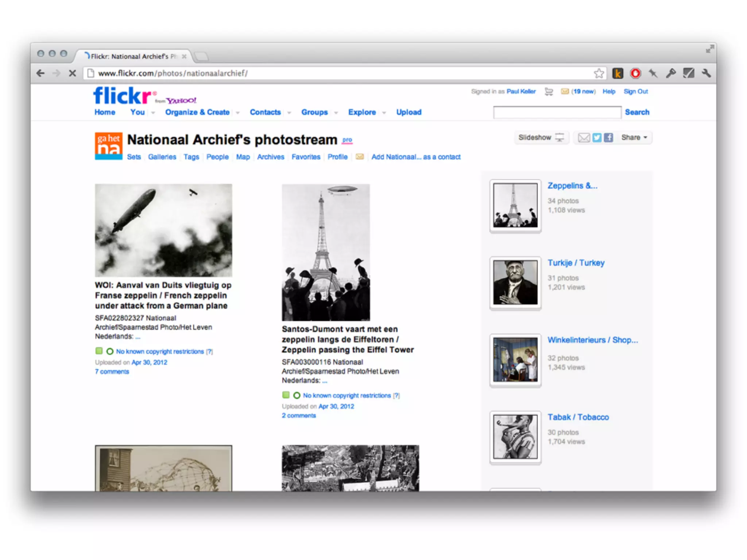747x560 pixels.
Task: Open the dropdown arrow beside Explore
Action: pyautogui.click(x=384, y=113)
